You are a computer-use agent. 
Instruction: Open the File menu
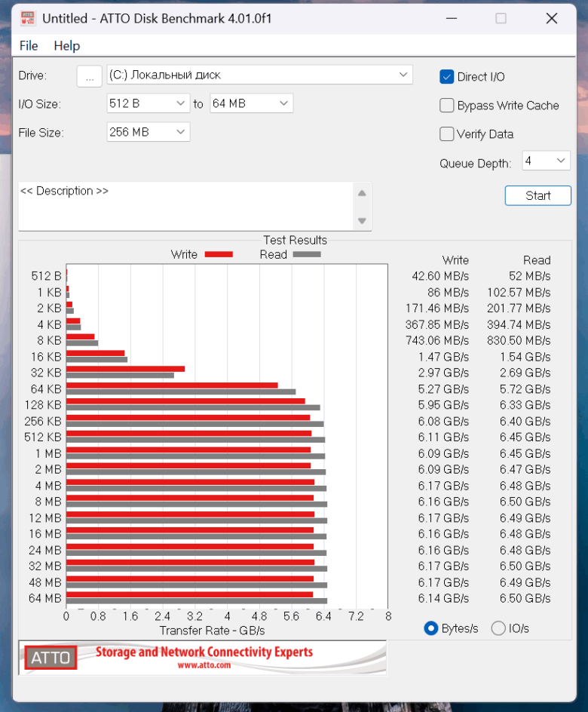29,46
